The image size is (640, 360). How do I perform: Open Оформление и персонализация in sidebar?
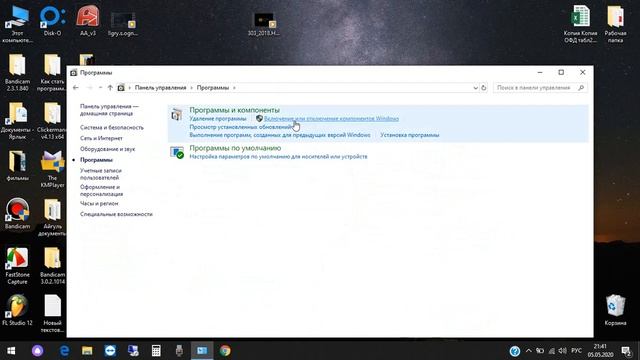tap(101, 190)
